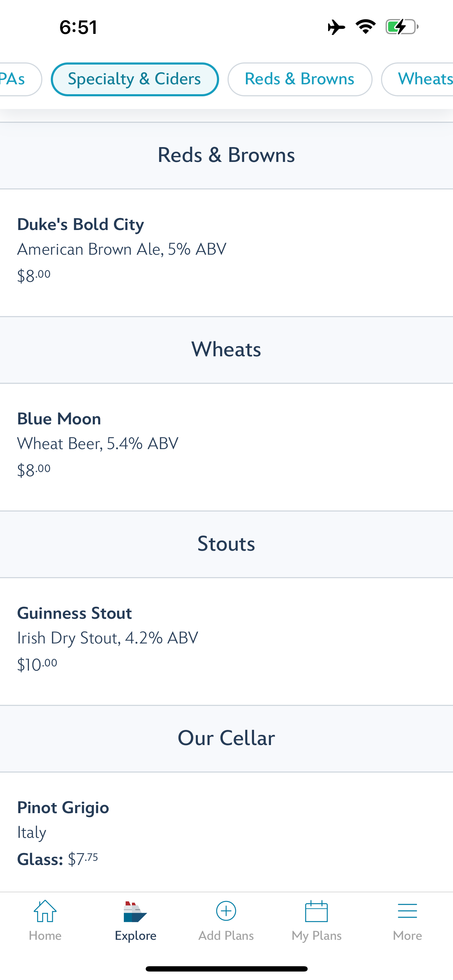
Task: Tap the Home house icon
Action: [45, 911]
